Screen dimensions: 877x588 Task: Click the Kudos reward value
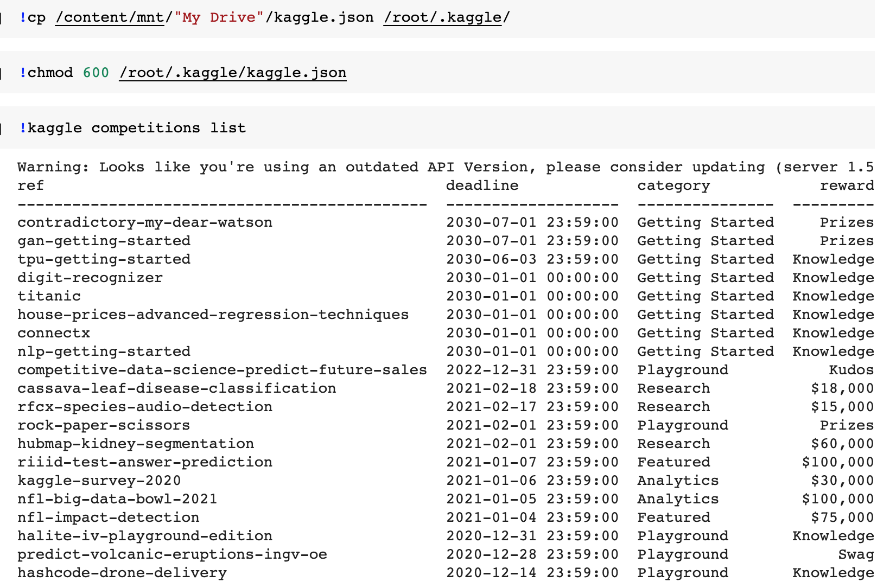click(x=851, y=370)
